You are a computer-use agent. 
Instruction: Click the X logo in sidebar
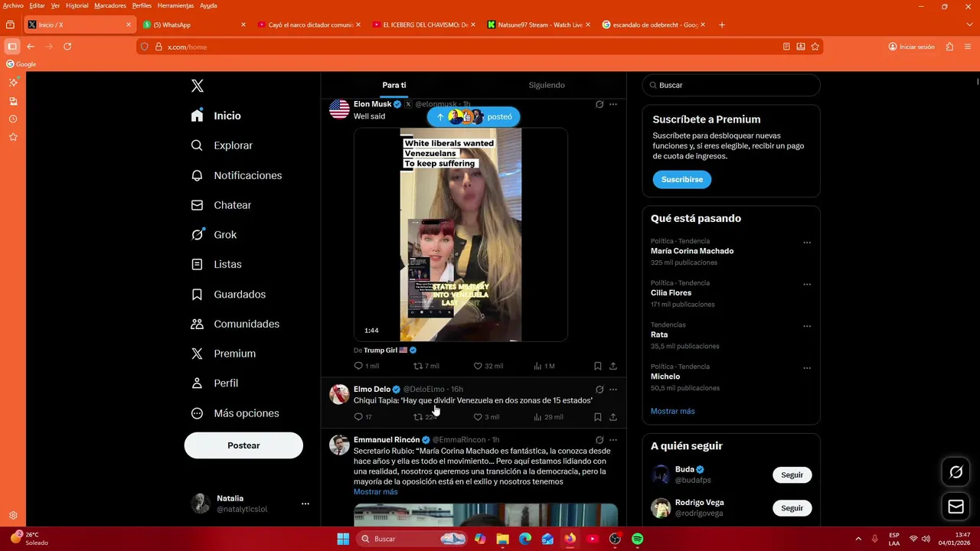tap(198, 86)
